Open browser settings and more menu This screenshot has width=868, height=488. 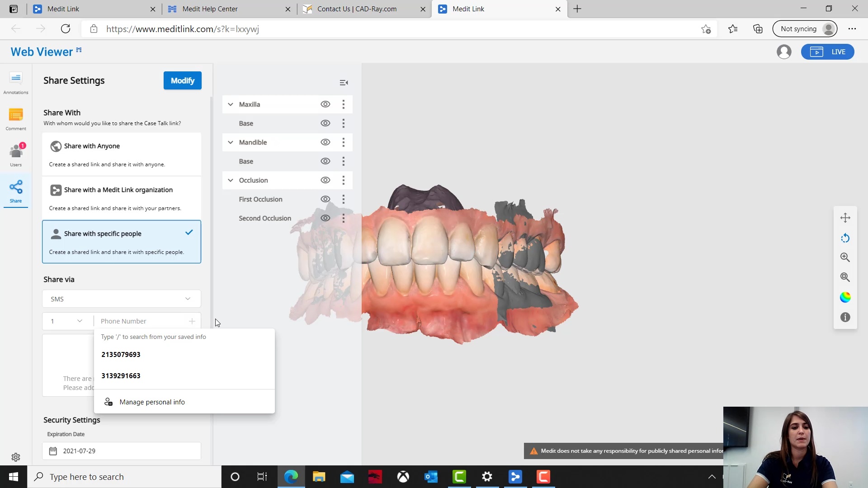click(x=852, y=29)
